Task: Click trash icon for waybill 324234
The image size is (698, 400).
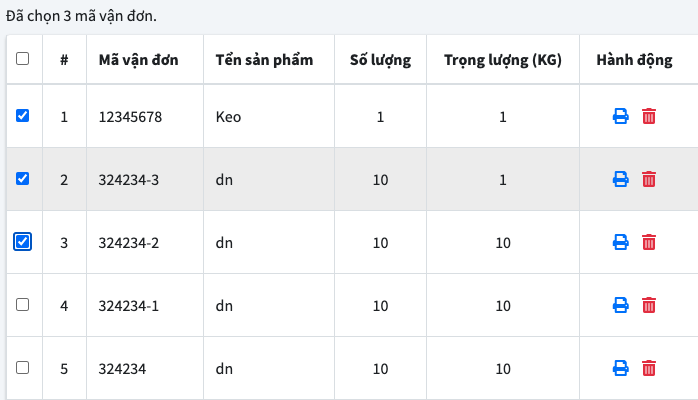Action: click(649, 368)
